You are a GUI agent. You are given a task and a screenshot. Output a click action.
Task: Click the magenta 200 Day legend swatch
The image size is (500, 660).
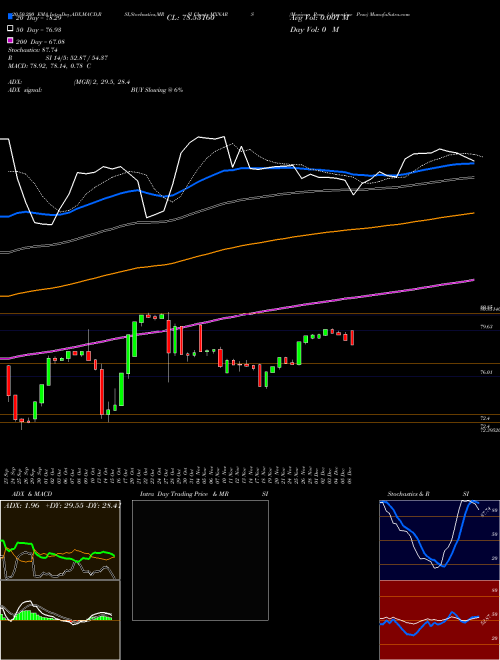click(10, 40)
